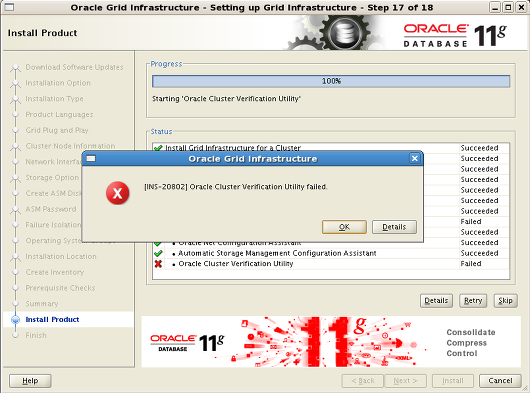The image size is (530, 393).
Task: Click the red error X icon in dialog
Action: [x=117, y=193]
